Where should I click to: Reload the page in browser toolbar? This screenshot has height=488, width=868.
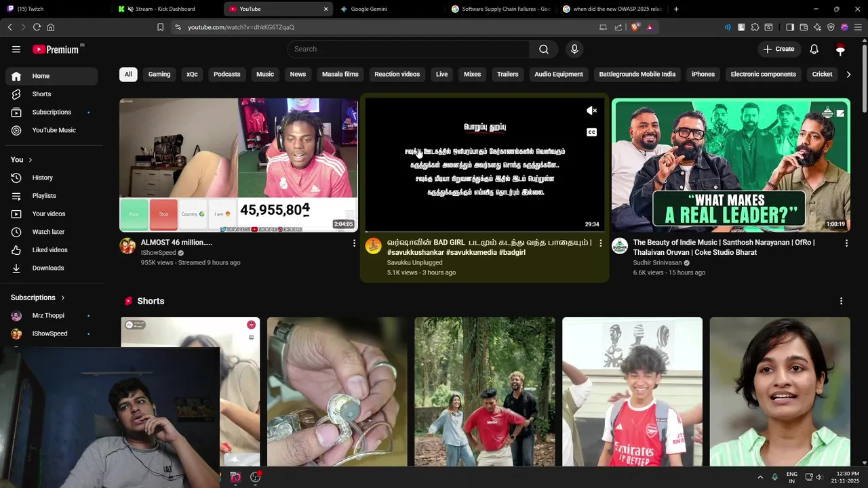pos(37,27)
